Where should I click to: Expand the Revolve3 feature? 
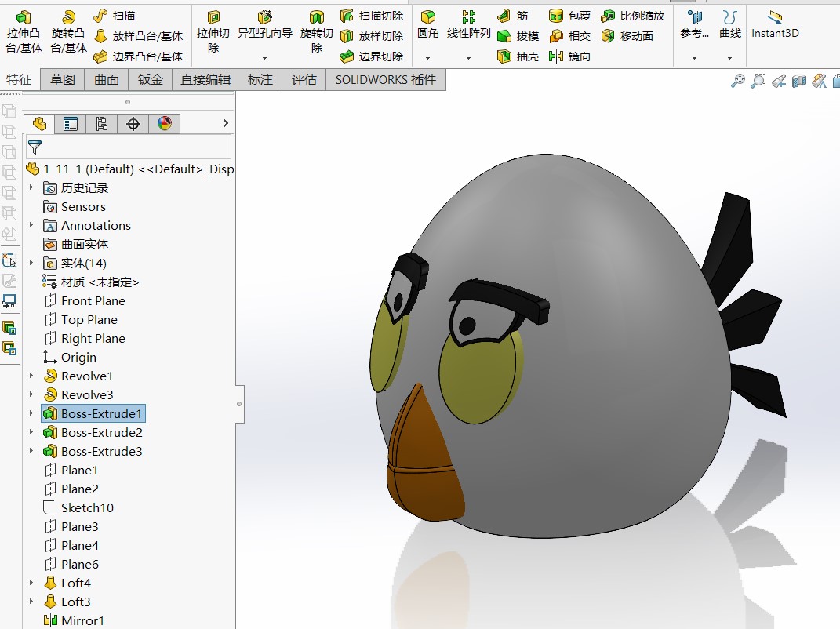(x=31, y=394)
